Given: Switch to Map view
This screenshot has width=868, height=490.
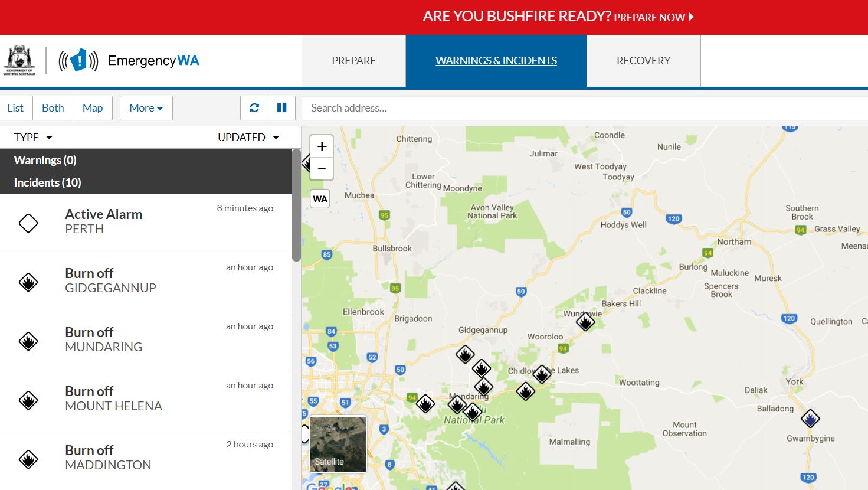Looking at the screenshot, I should [x=93, y=108].
